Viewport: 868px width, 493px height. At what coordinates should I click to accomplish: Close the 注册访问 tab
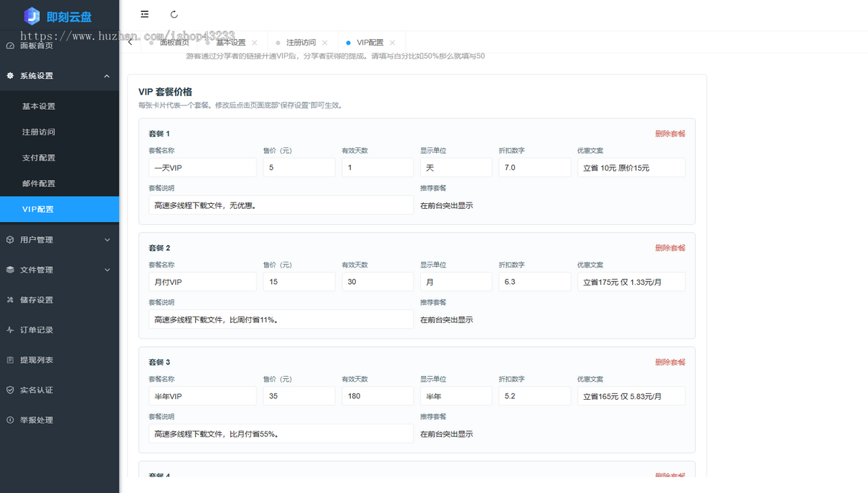325,43
